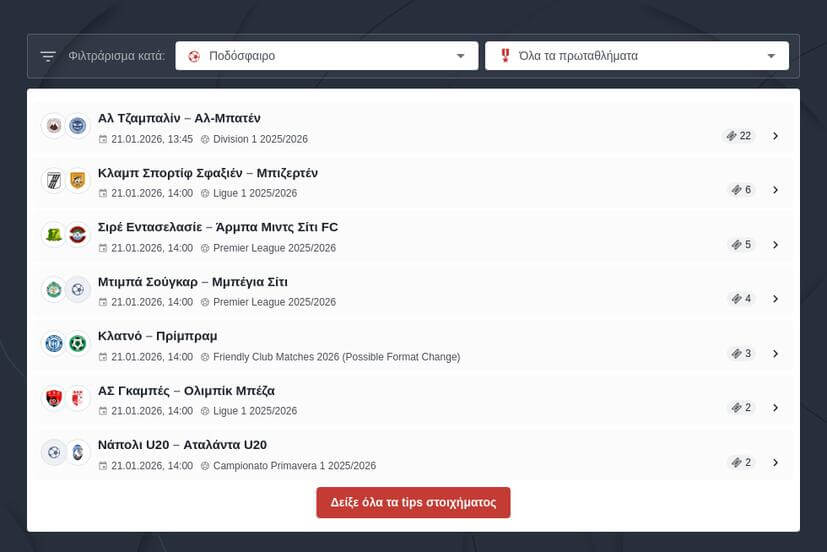Click Σιρέ Εντασελασίε green team logo

coord(54,235)
